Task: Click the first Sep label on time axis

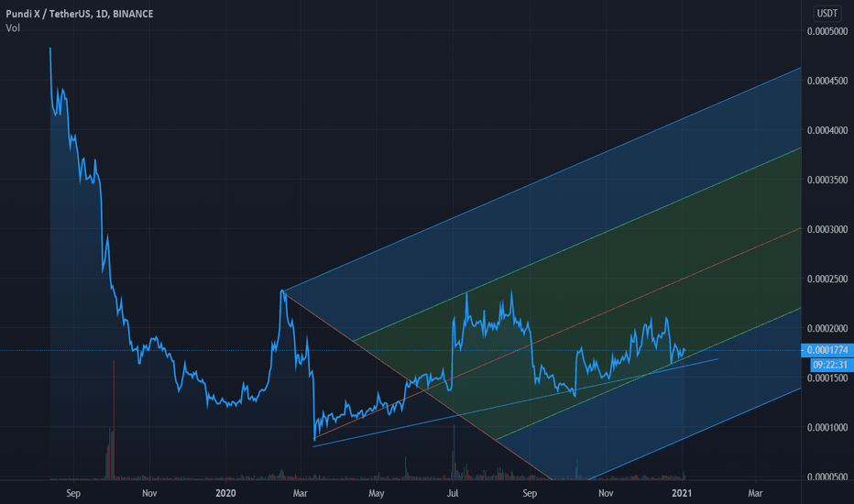Action: [x=73, y=493]
